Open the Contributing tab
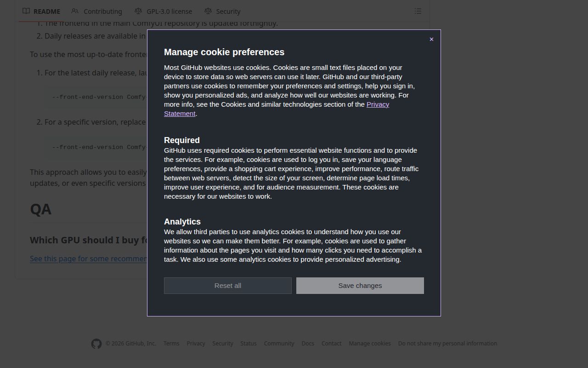The image size is (588, 368). pyautogui.click(x=97, y=11)
